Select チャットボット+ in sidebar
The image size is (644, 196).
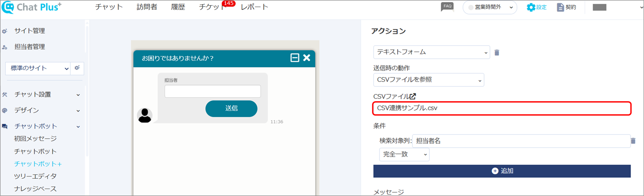coord(38,164)
